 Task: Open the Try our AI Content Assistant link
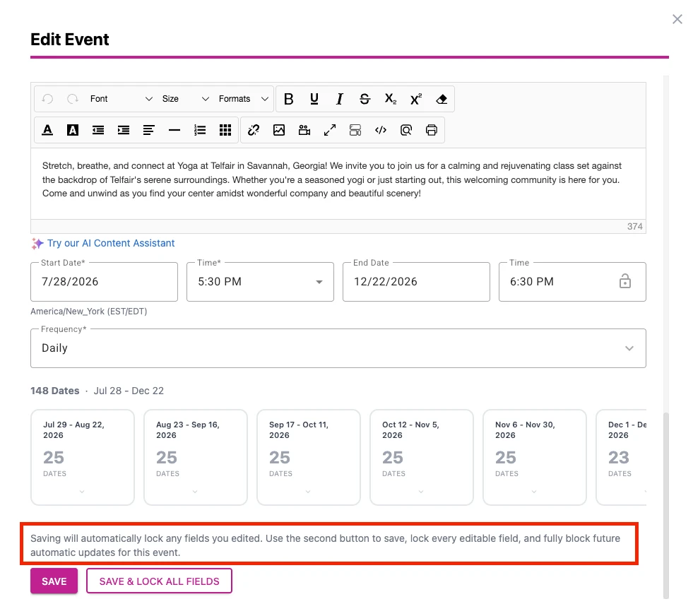click(111, 243)
